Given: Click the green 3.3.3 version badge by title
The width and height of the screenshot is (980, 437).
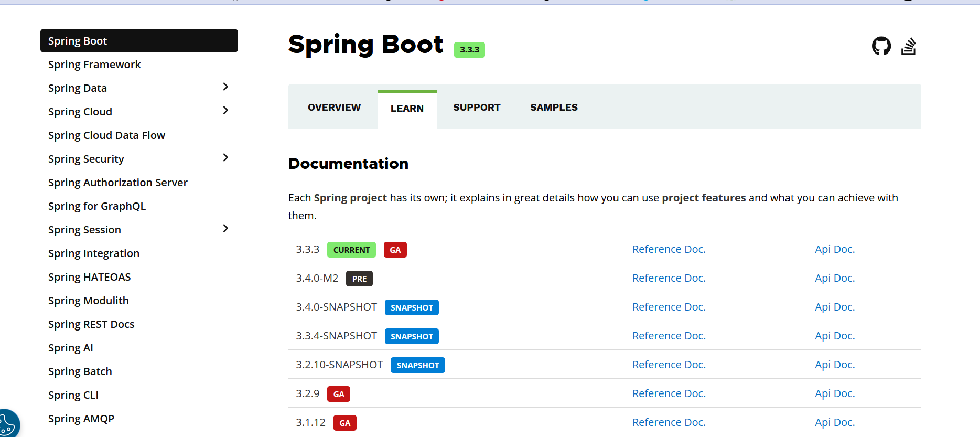Looking at the screenshot, I should click(x=469, y=50).
